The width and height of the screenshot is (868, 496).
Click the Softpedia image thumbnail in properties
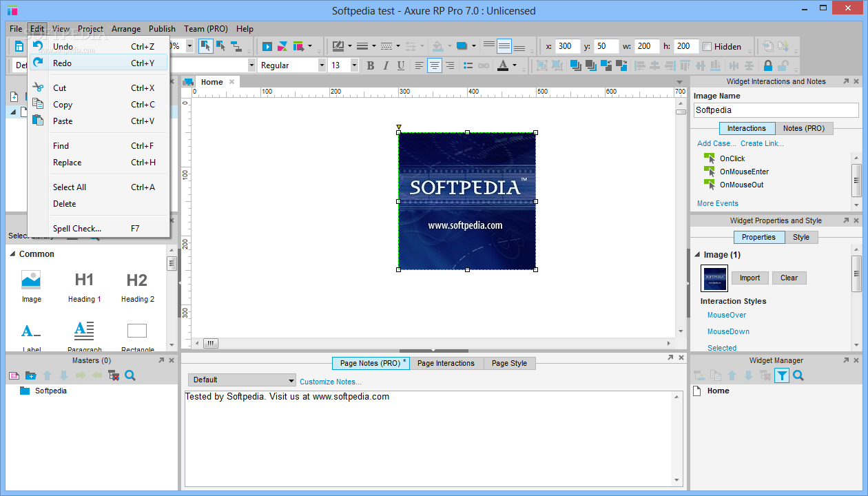click(x=714, y=278)
